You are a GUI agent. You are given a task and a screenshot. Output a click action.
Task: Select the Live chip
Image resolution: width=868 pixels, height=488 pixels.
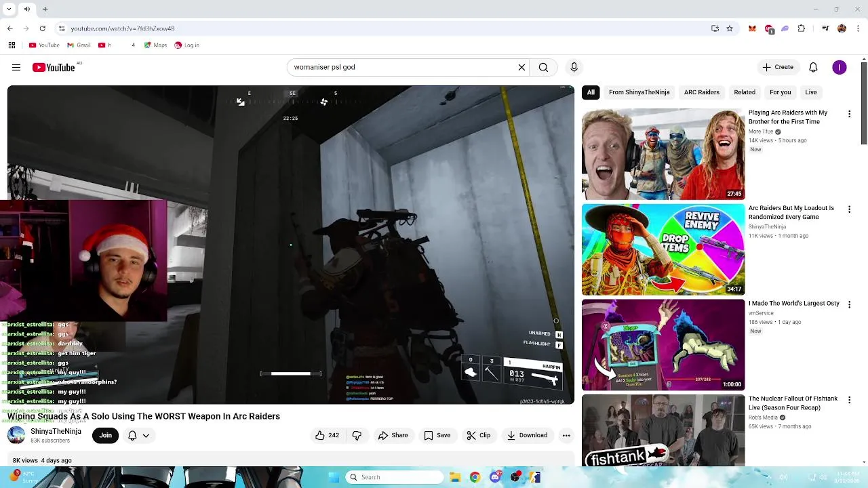[810, 92]
